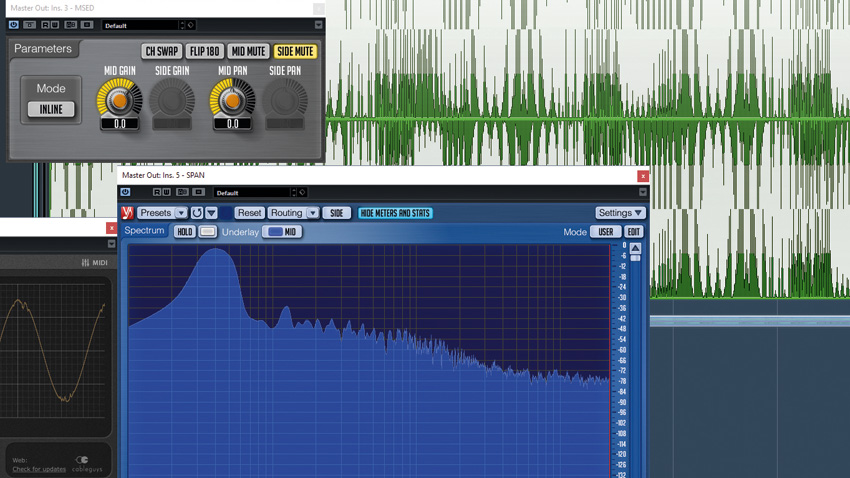Toggle the HOLD spectrum button

pyautogui.click(x=185, y=232)
